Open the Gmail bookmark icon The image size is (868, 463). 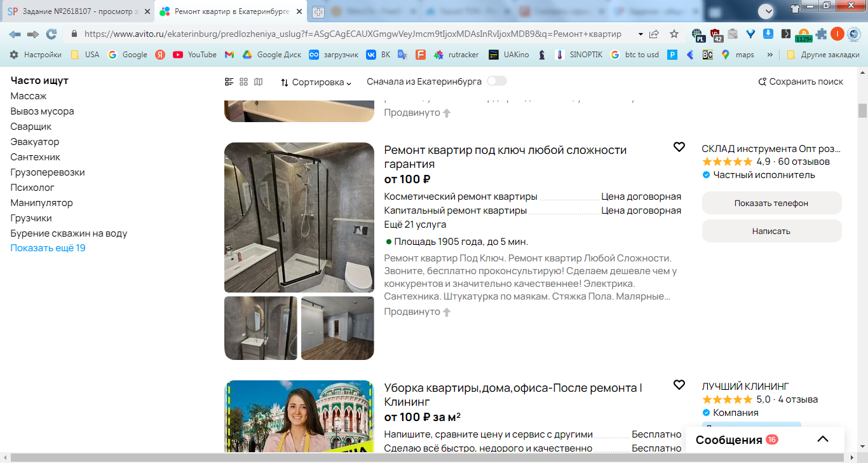pyautogui.click(x=229, y=55)
